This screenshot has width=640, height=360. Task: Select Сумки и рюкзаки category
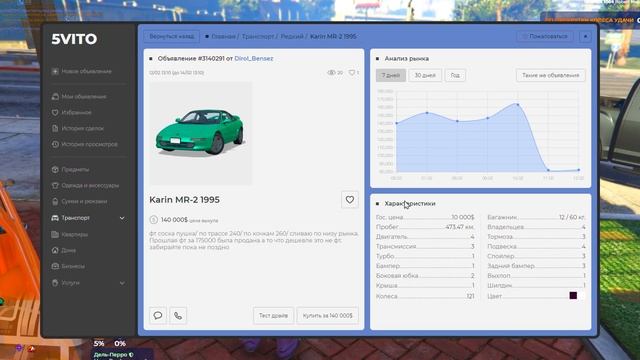[84, 202]
